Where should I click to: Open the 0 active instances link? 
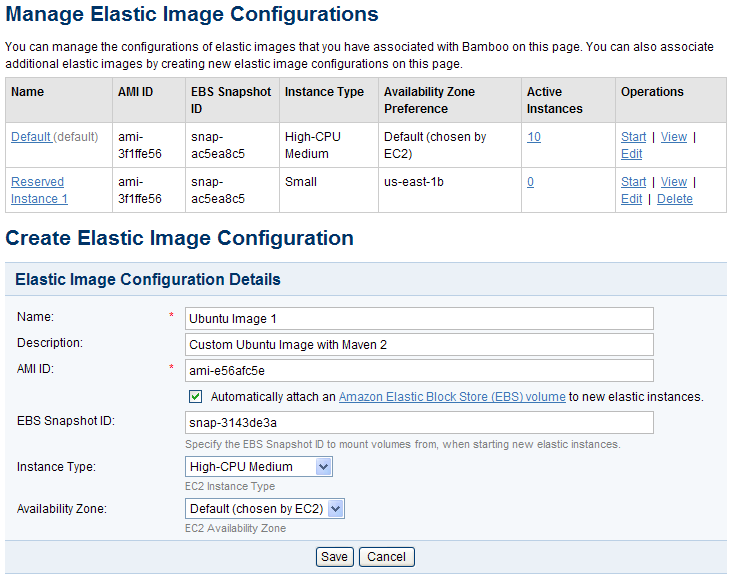[x=530, y=182]
